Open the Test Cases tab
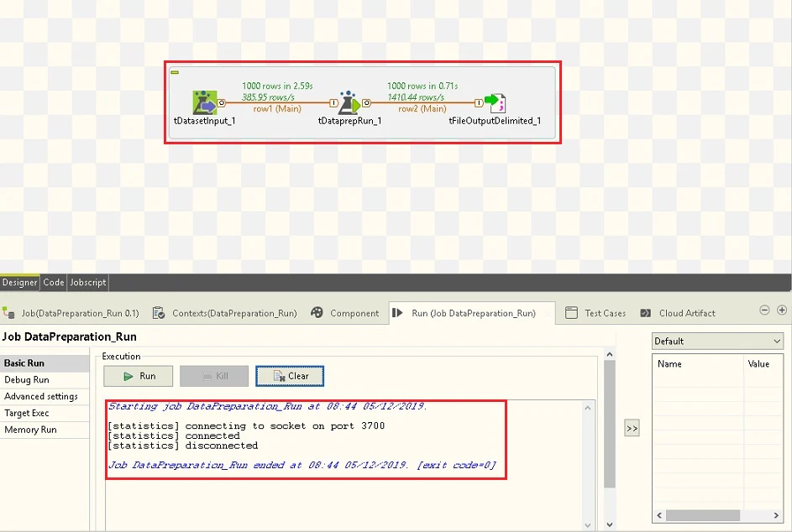Image resolution: width=792 pixels, height=532 pixels. click(595, 313)
